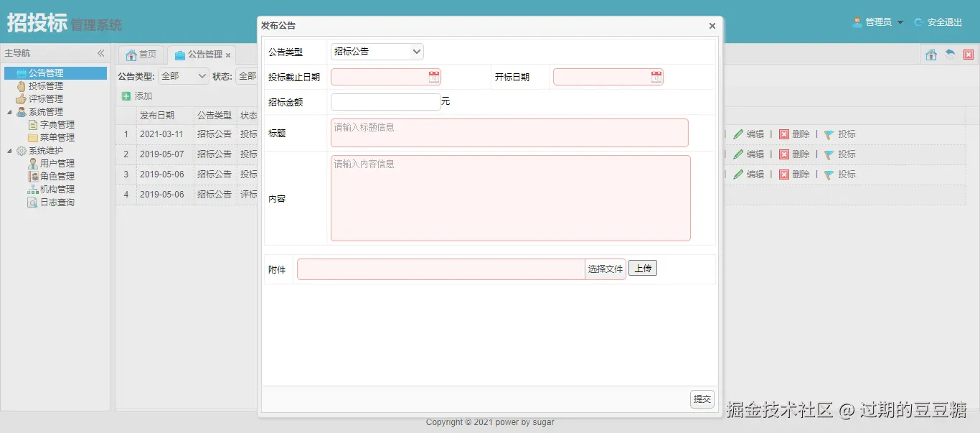The height and width of the screenshot is (433, 980).
Task: Open 评标管理 in the navigation tree
Action: pyautogui.click(x=46, y=99)
